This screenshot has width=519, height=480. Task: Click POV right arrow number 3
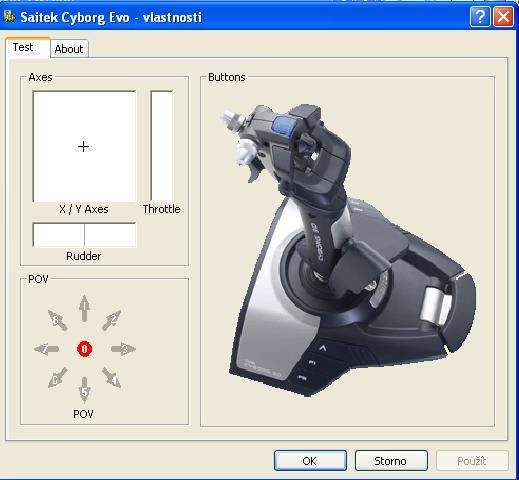[123, 349]
